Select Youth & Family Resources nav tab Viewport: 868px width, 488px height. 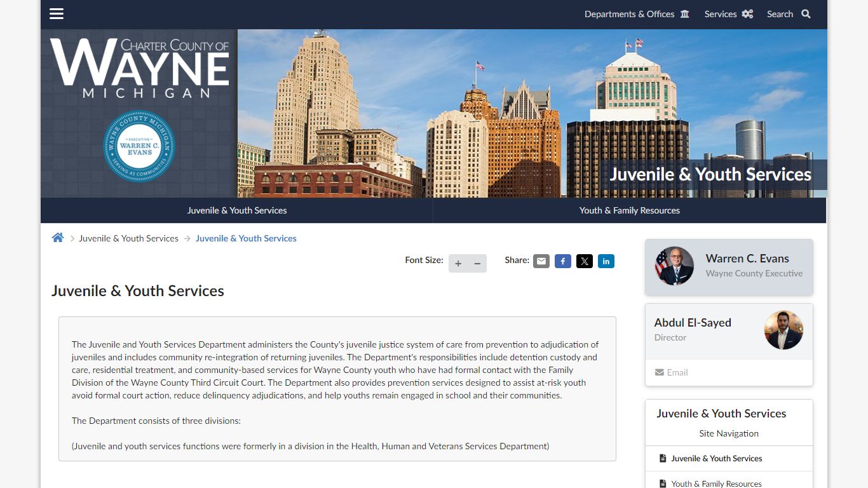[x=630, y=210]
